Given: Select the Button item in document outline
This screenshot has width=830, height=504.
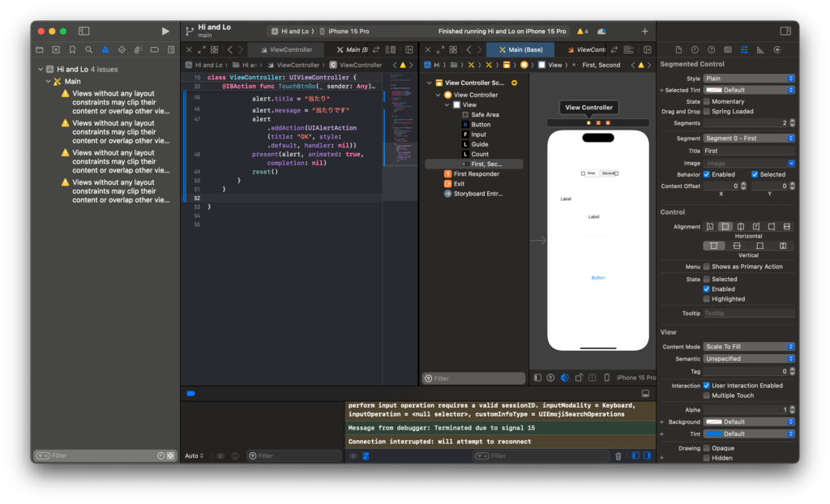Looking at the screenshot, I should (480, 125).
